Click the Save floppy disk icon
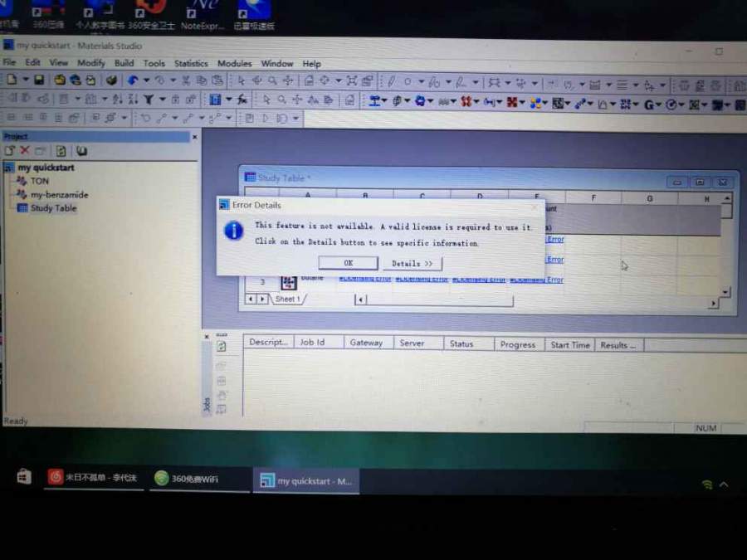This screenshot has width=747, height=560. 39,80
